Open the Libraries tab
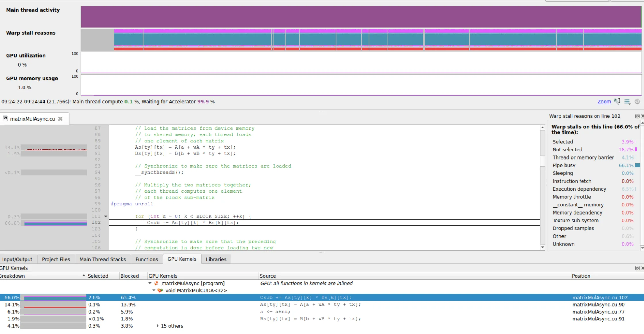Image resolution: width=644 pixels, height=334 pixels. (216, 259)
